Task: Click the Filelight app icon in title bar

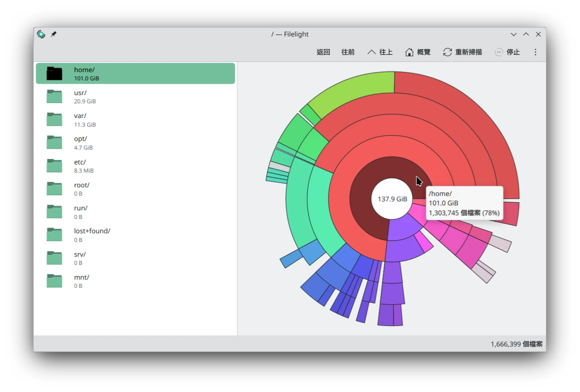Action: pyautogui.click(x=41, y=34)
